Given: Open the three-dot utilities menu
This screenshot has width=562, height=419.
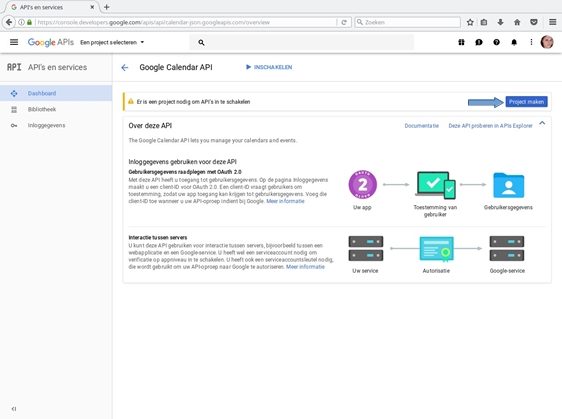Looking at the screenshot, I should point(531,42).
